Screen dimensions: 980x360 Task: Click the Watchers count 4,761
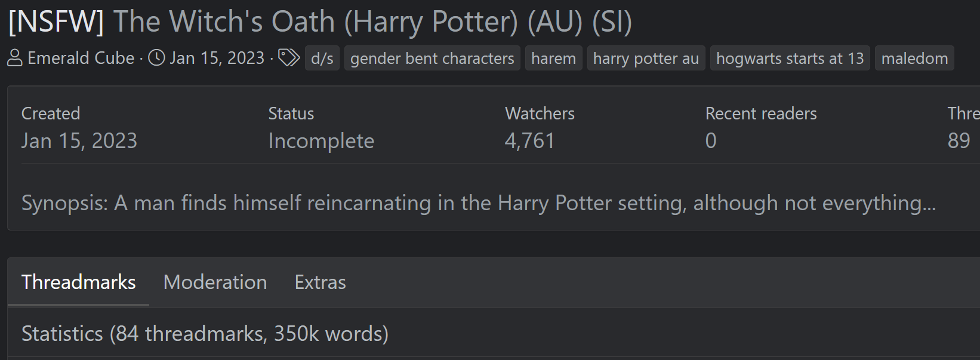(x=530, y=141)
